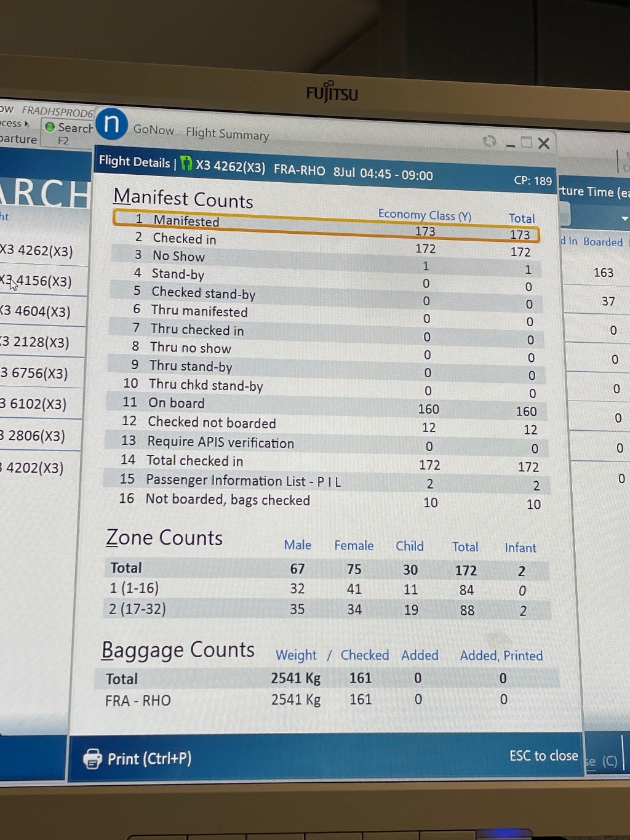Open dropdown arrow beside Departure Time

pos(624,218)
